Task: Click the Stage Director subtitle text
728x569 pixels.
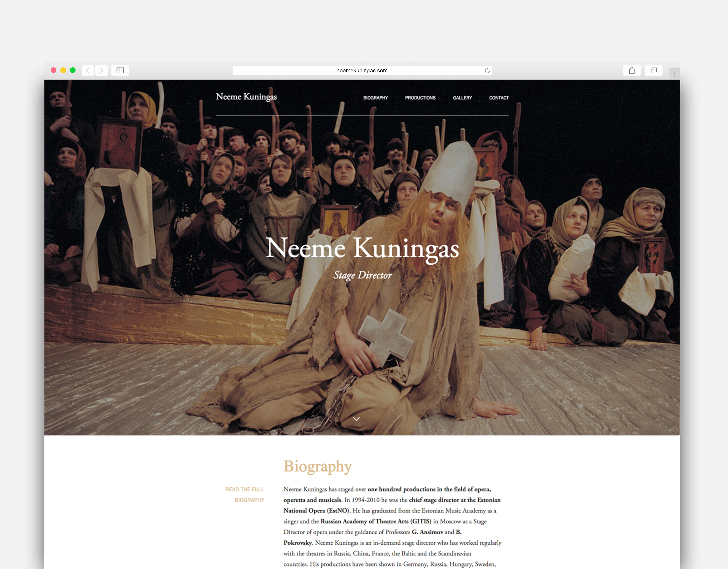Action: pos(362,275)
